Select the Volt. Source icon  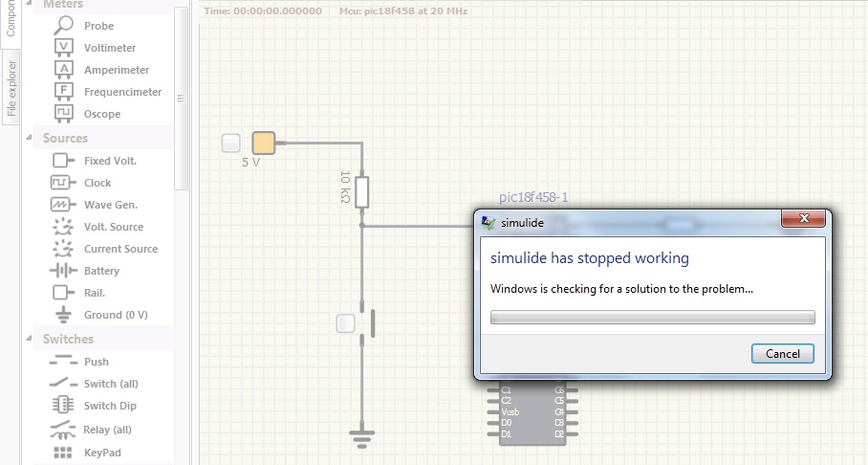(x=63, y=227)
